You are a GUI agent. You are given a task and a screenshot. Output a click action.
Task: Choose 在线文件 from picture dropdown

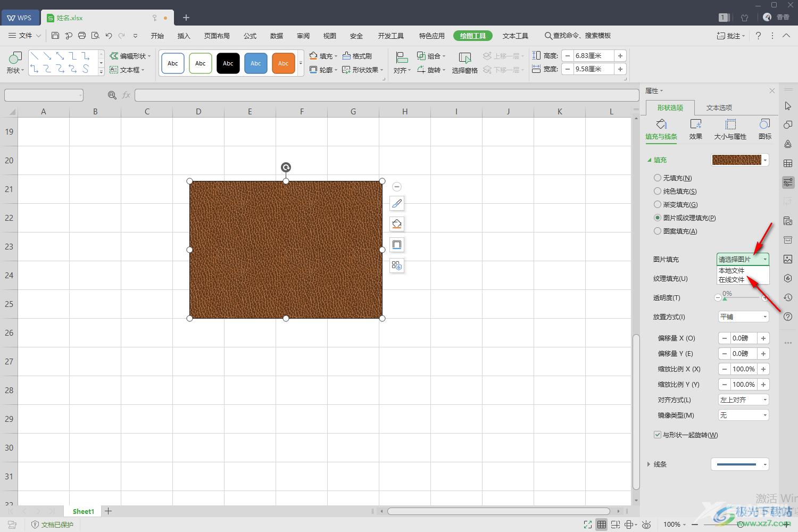tap(743, 279)
